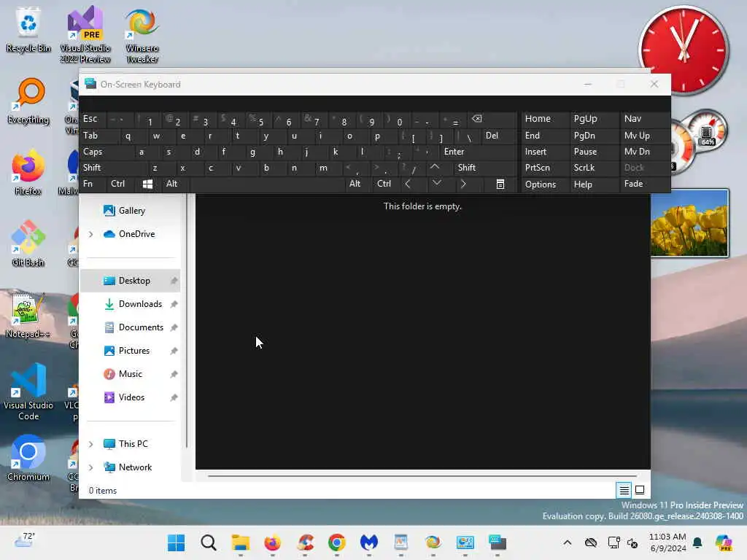Select the Notepad++ desktop shortcut

28,316
